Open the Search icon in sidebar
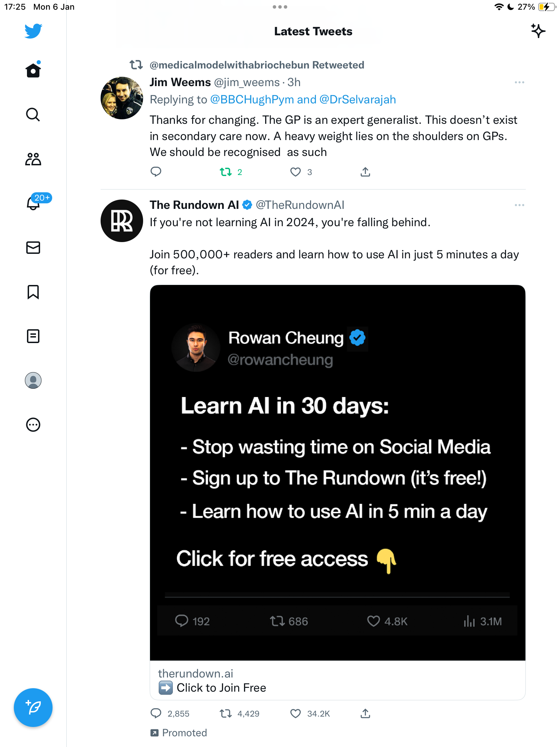560x747 pixels. tap(33, 114)
